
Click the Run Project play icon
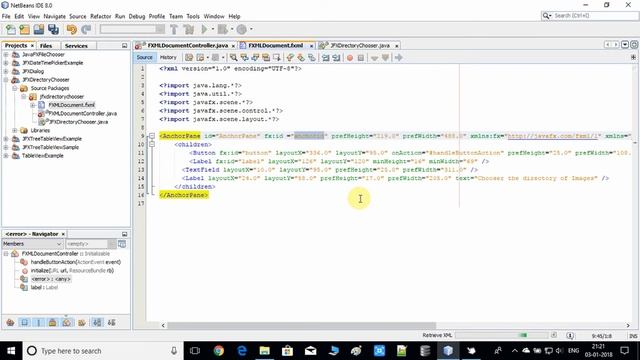204,29
